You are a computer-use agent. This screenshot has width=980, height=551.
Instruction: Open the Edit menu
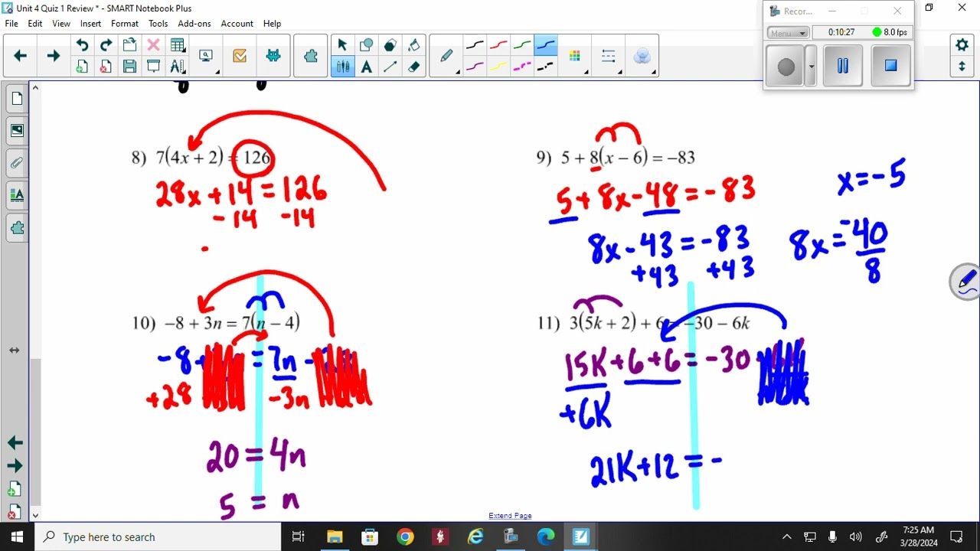coord(35,24)
